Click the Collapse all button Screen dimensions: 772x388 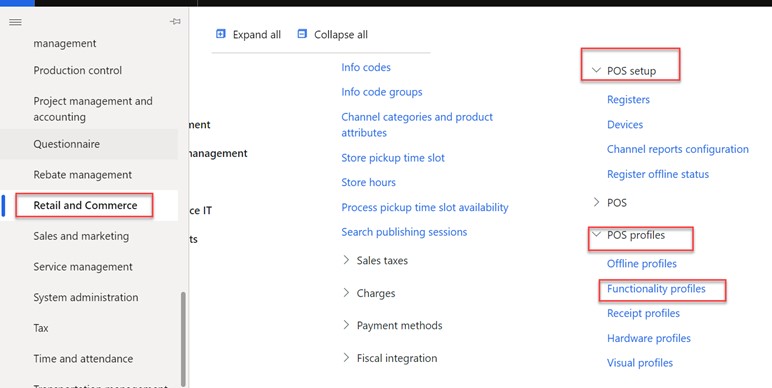333,34
